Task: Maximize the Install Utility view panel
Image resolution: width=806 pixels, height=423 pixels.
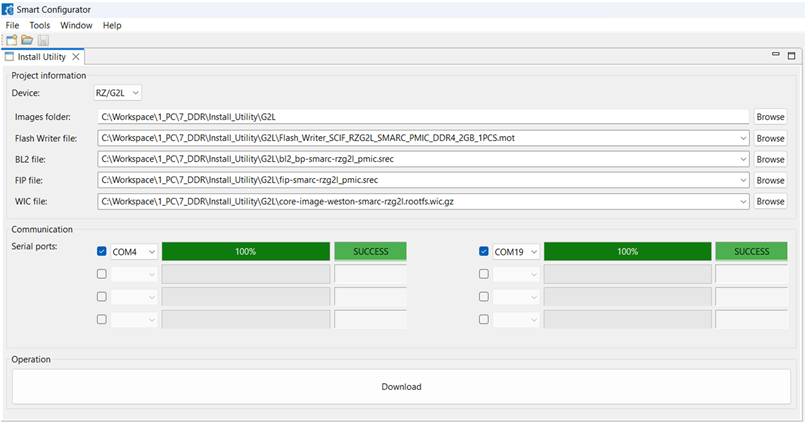Action: [x=791, y=56]
